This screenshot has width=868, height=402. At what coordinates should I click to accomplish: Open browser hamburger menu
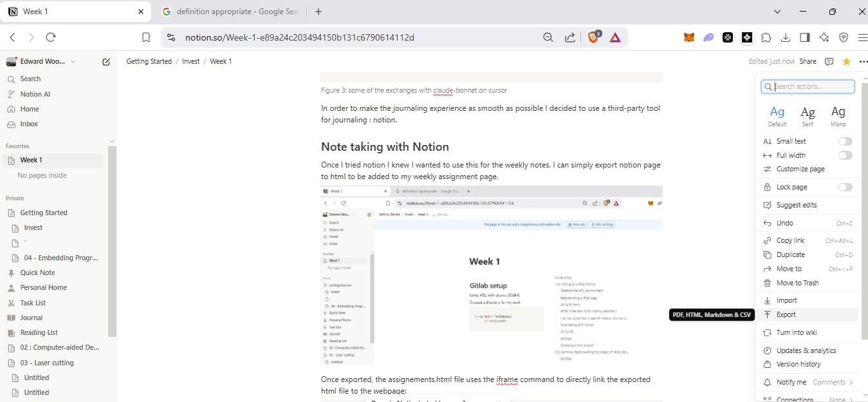point(863,37)
